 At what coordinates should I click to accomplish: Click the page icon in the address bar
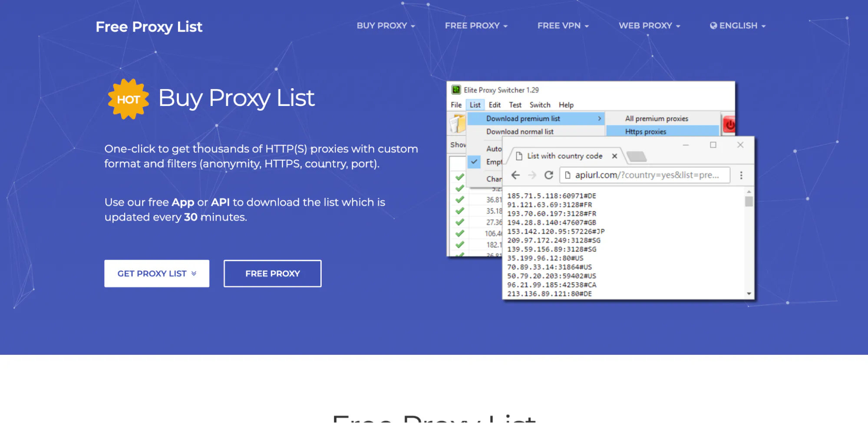pos(568,175)
